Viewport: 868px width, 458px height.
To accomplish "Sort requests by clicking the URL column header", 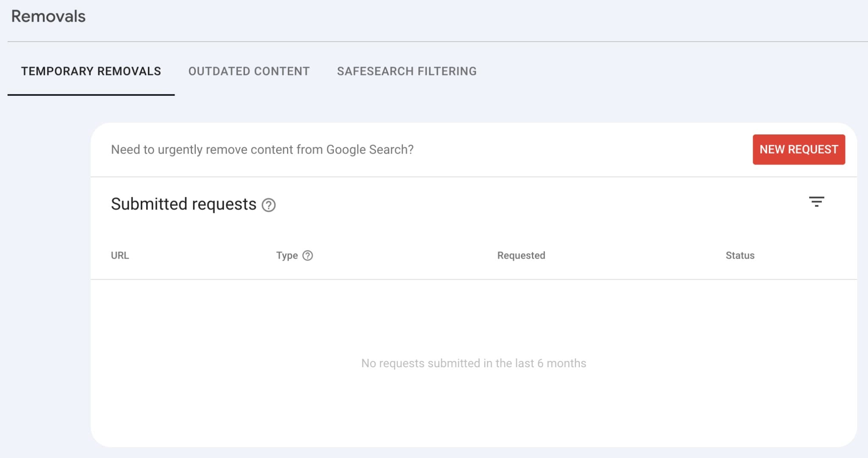I will click(120, 255).
